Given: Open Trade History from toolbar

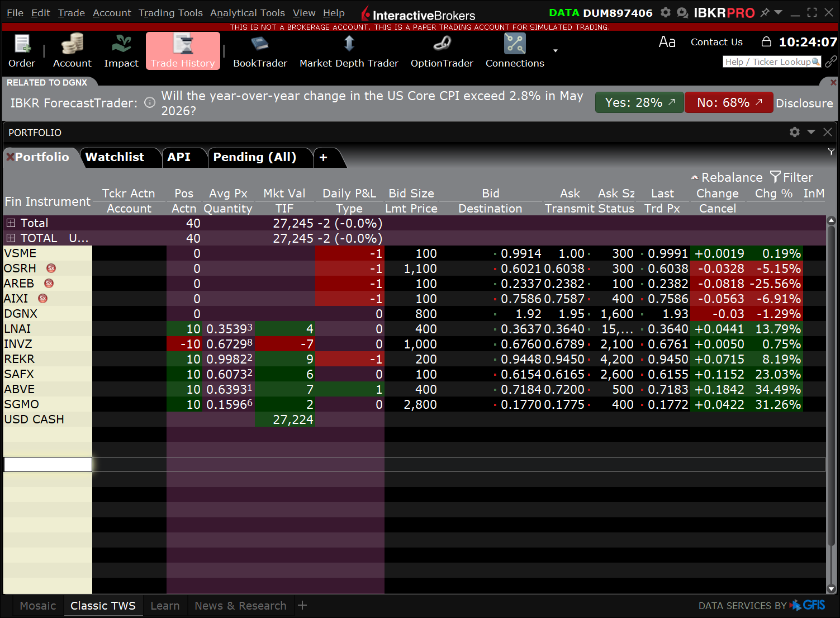Looking at the screenshot, I should [x=183, y=51].
